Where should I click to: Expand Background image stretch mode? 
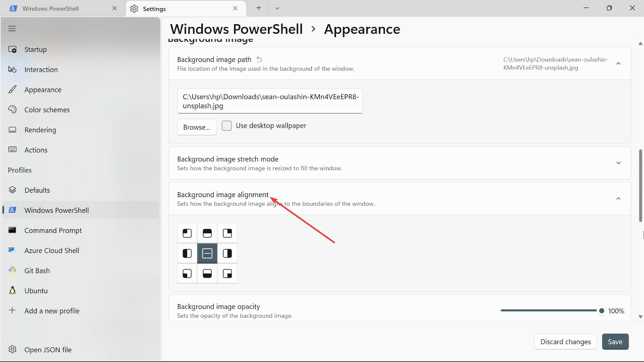pos(619,163)
